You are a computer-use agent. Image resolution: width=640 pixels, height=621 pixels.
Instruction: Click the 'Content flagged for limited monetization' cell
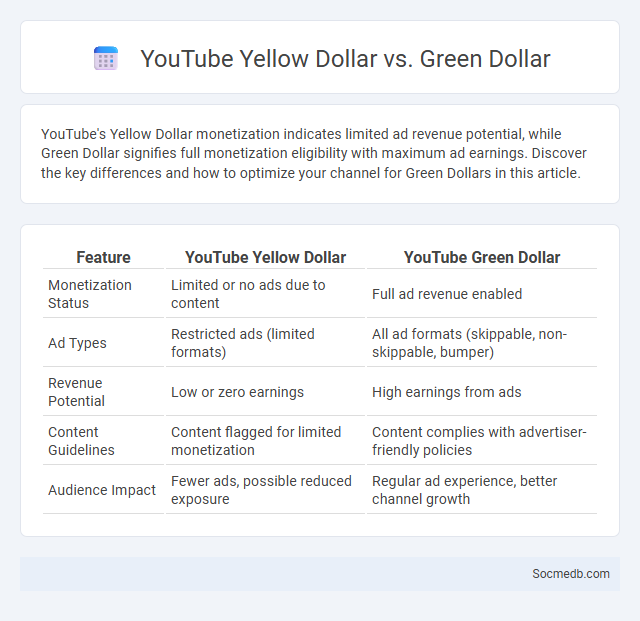click(x=265, y=441)
